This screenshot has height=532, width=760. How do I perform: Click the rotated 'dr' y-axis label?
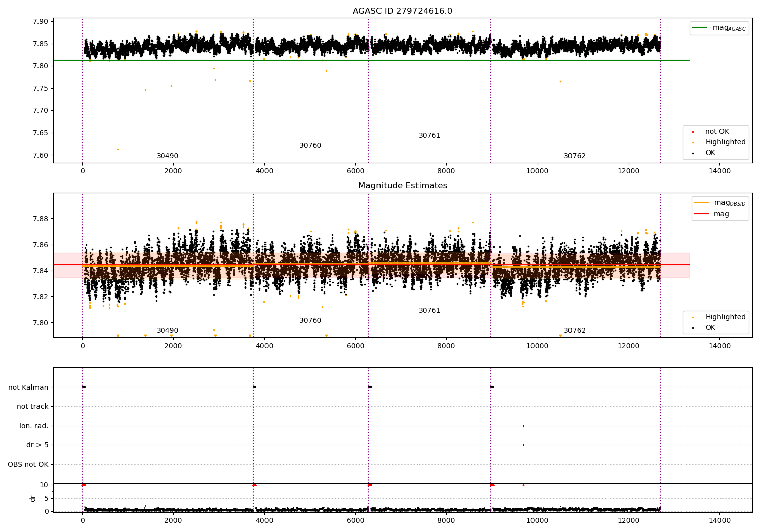[33, 498]
